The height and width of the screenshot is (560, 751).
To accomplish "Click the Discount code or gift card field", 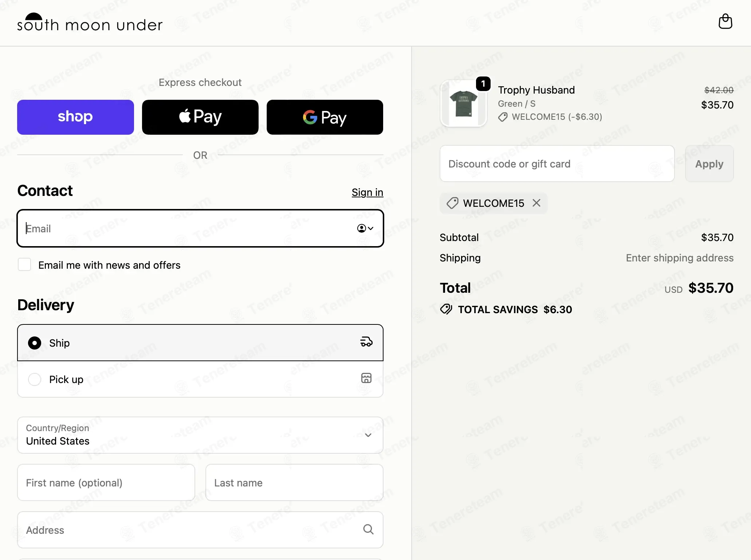I will (x=557, y=164).
